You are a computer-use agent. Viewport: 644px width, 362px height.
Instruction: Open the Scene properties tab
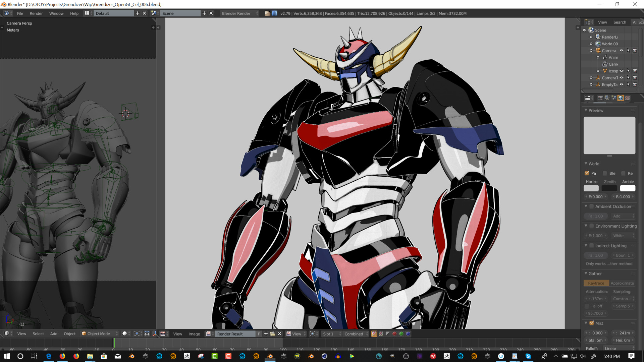click(x=614, y=98)
